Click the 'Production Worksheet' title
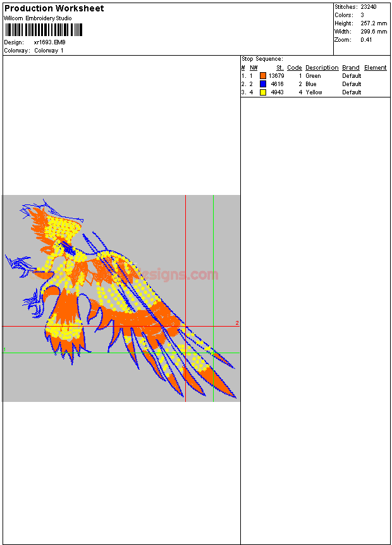Screen dimensions: 392x545 pyautogui.click(x=54, y=8)
